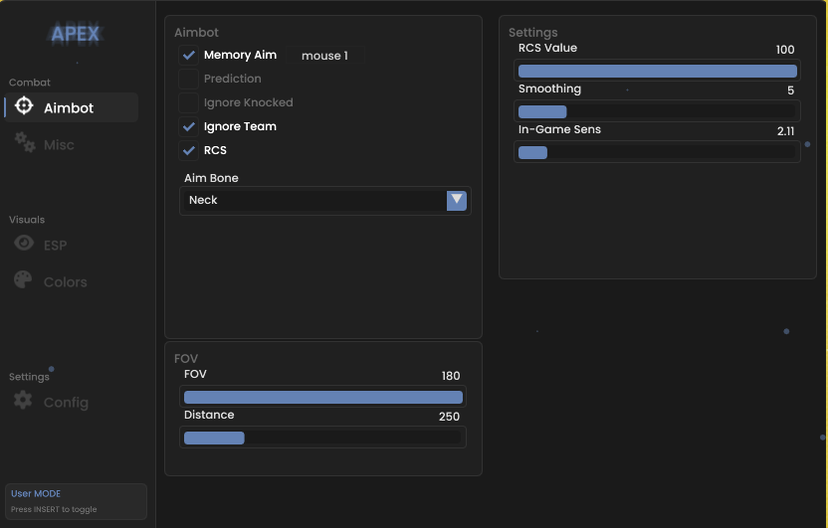Click the Misc gears icon

(x=24, y=144)
